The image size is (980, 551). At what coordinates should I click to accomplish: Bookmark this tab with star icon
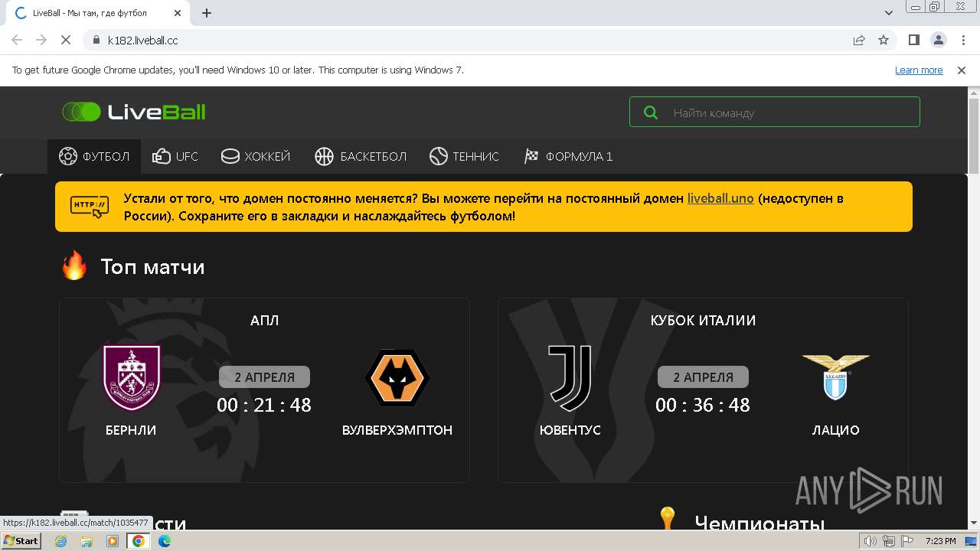pyautogui.click(x=884, y=40)
